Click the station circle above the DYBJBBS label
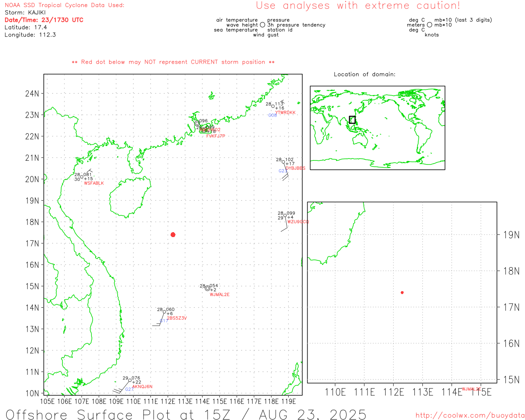525x420 pixels. coord(283,162)
